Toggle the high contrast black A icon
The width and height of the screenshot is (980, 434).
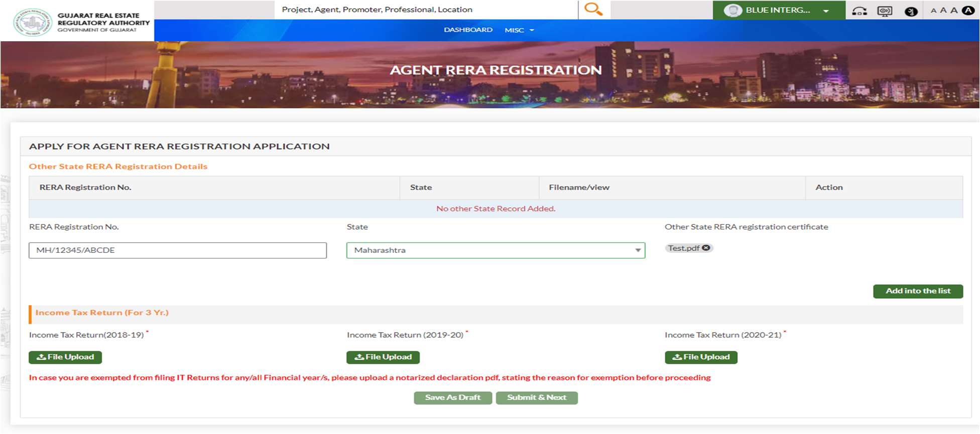coord(968,10)
